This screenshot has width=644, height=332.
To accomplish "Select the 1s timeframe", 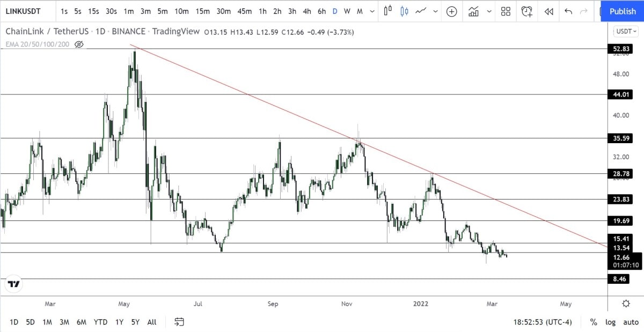I will [x=64, y=11].
